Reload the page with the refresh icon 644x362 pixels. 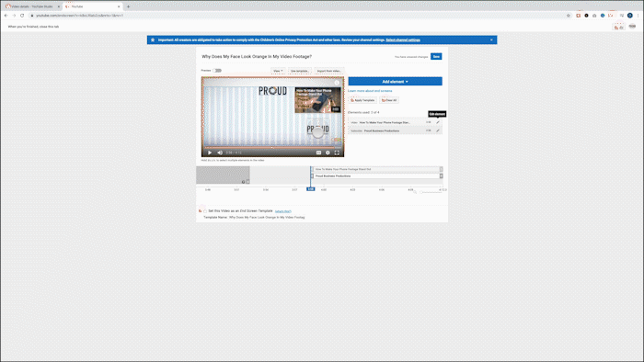[22, 16]
